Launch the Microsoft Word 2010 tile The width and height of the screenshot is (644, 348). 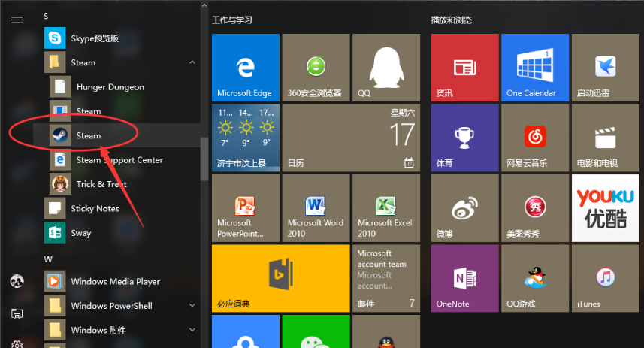tap(316, 208)
